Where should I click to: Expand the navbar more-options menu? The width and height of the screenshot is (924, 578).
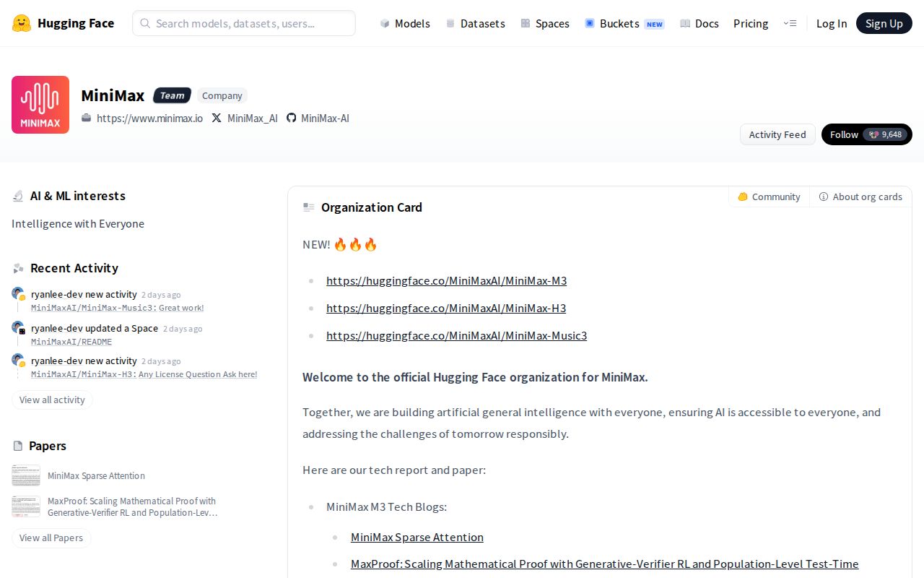pyautogui.click(x=790, y=23)
